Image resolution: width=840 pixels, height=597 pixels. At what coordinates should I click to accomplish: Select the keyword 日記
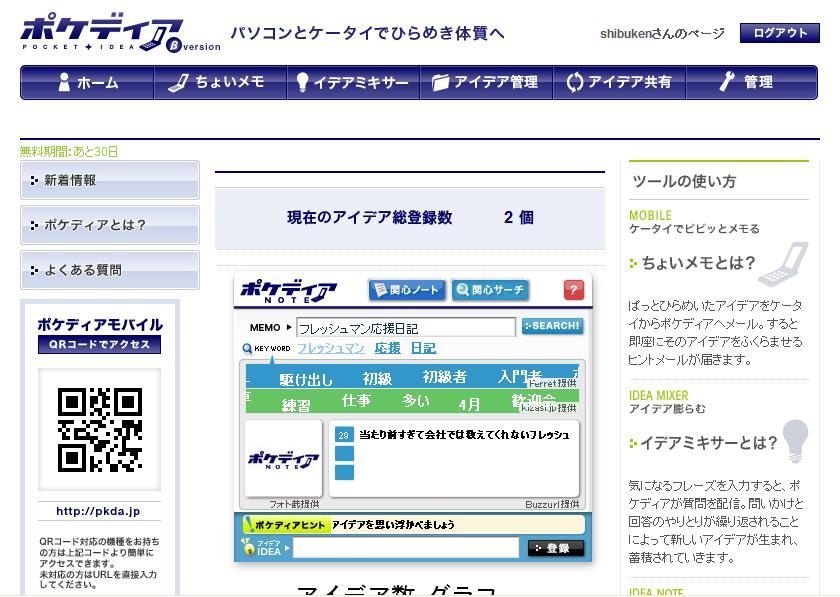(x=423, y=348)
